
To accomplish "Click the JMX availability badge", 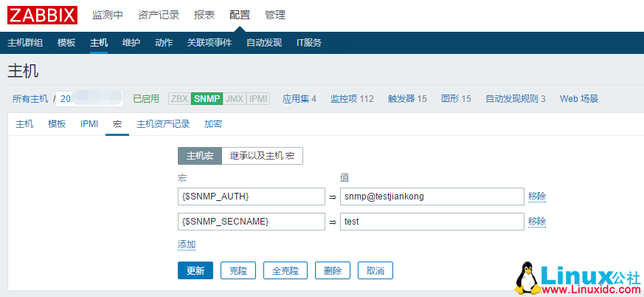I will [234, 98].
